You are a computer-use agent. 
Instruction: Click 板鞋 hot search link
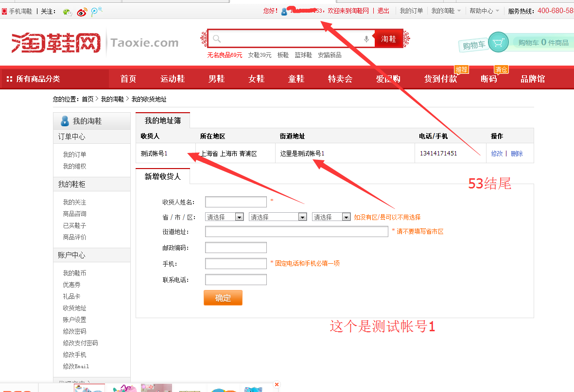click(283, 55)
